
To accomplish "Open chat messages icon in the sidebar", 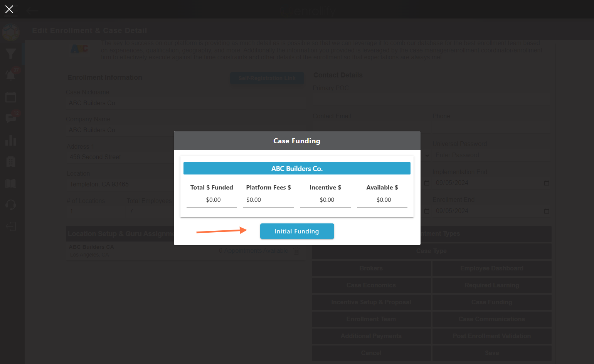I will click(11, 118).
